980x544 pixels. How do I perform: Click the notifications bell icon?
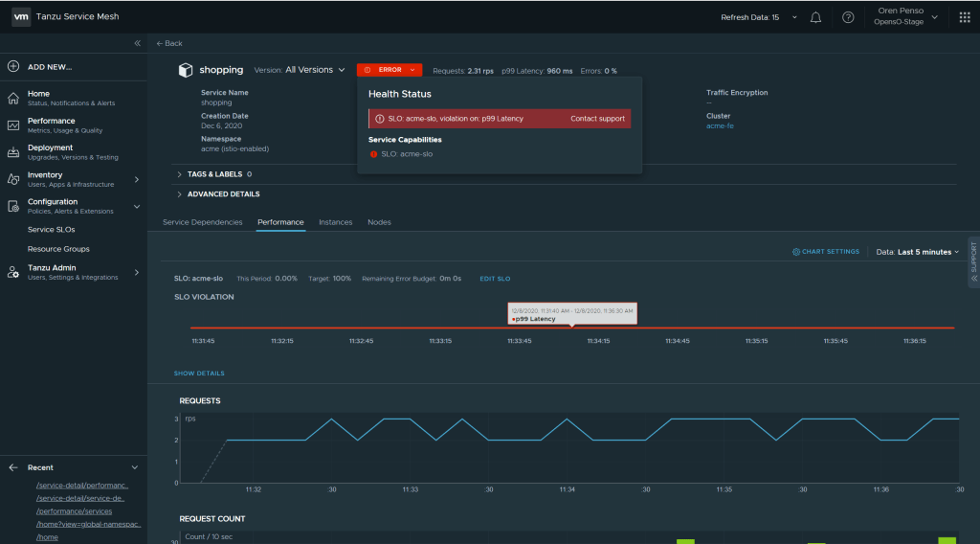pyautogui.click(x=815, y=17)
